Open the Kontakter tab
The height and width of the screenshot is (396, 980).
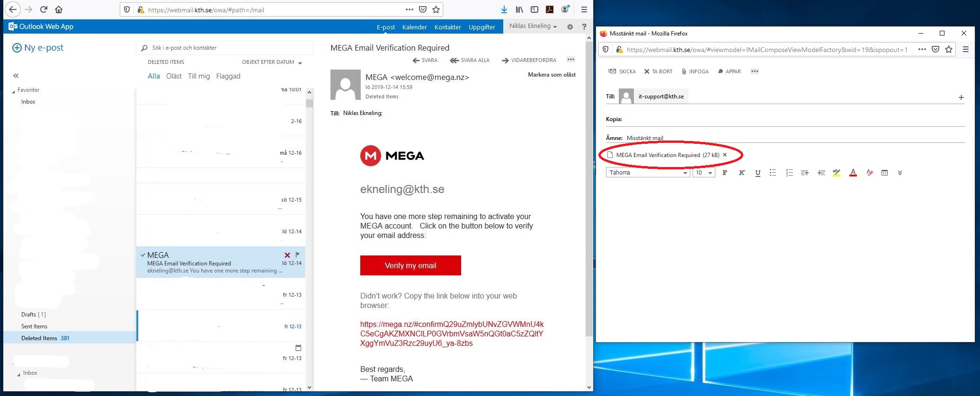click(x=448, y=27)
